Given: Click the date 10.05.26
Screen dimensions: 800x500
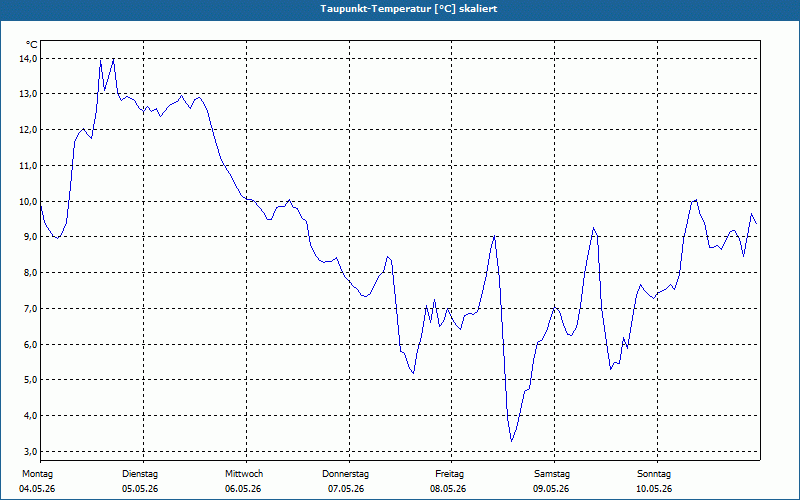Looking at the screenshot, I should 654,489.
